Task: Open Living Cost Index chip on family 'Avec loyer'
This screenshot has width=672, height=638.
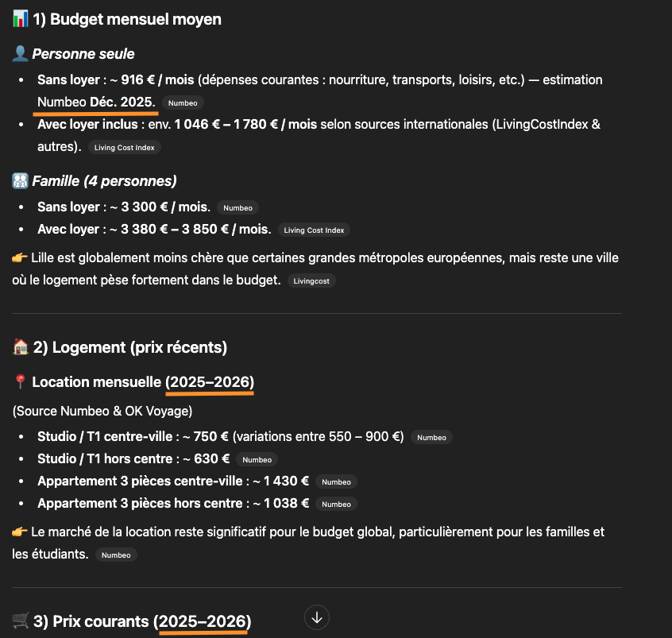Action: (x=314, y=230)
